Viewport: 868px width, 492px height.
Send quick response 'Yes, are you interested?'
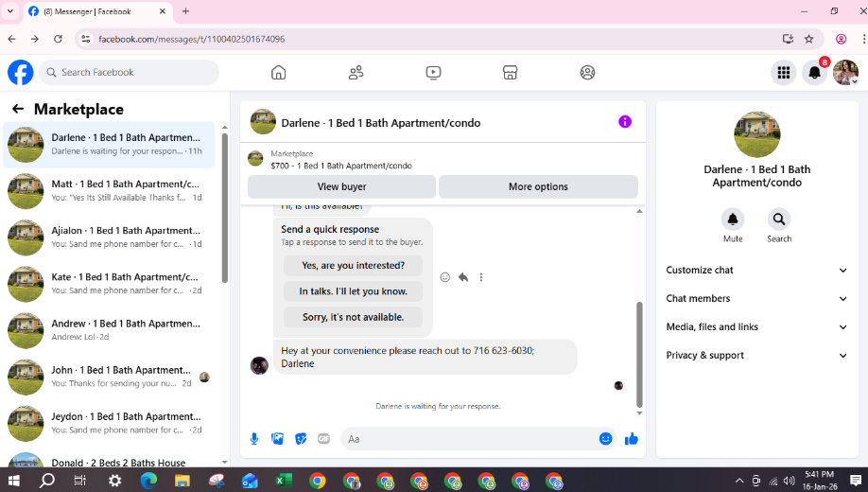point(354,265)
